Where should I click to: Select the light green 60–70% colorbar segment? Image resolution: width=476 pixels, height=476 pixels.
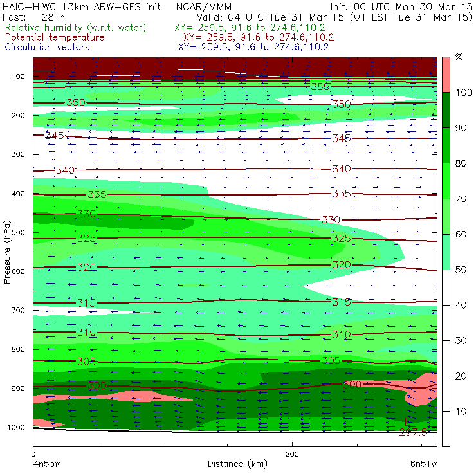pyautogui.click(x=446, y=216)
